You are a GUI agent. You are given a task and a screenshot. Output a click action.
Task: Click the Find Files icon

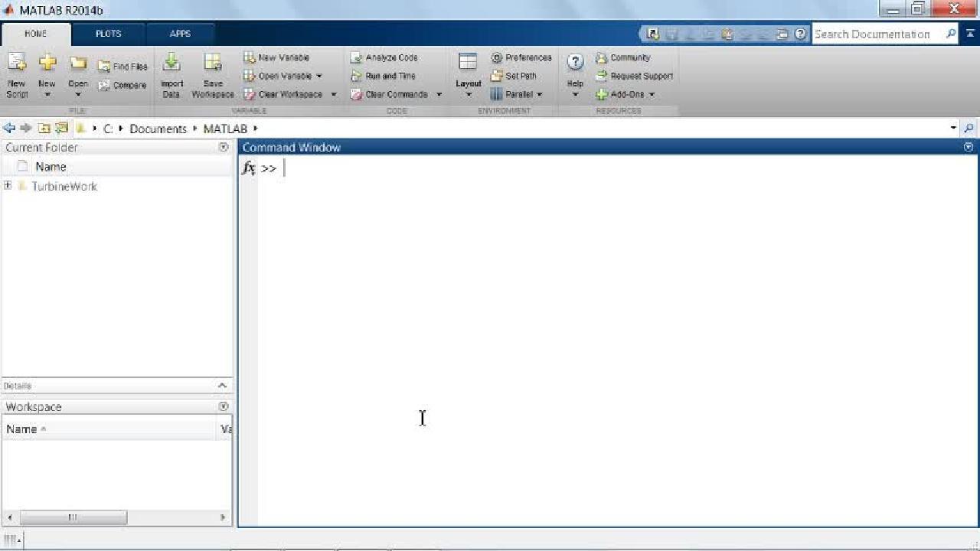pos(104,67)
